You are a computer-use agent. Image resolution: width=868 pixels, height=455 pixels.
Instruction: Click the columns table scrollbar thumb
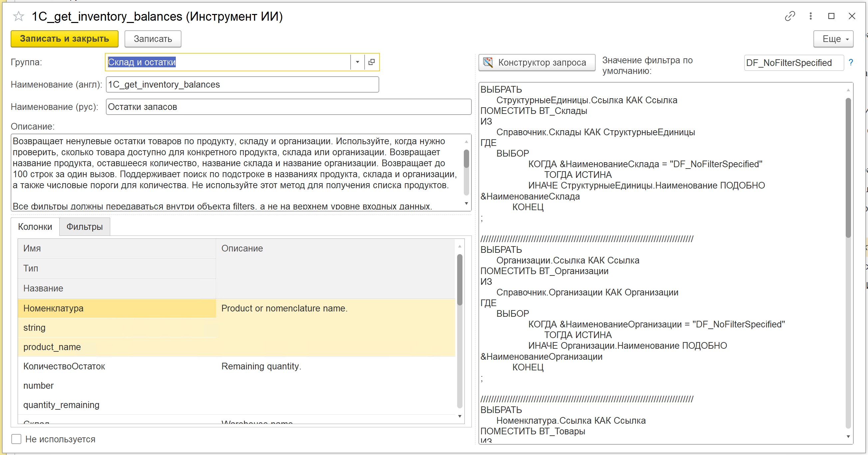point(459,280)
